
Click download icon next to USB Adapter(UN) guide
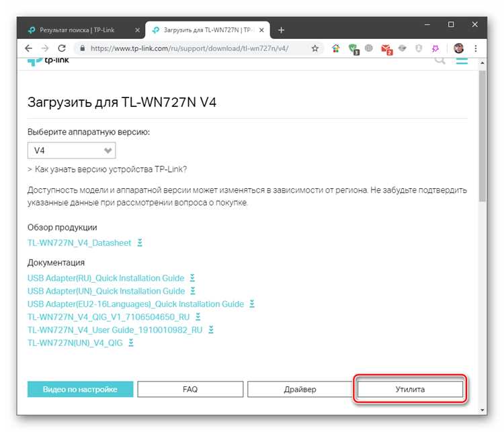click(x=193, y=291)
